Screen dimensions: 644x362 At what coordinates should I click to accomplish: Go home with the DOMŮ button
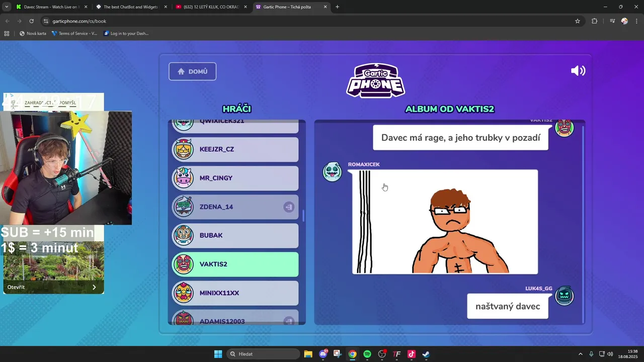(192, 71)
